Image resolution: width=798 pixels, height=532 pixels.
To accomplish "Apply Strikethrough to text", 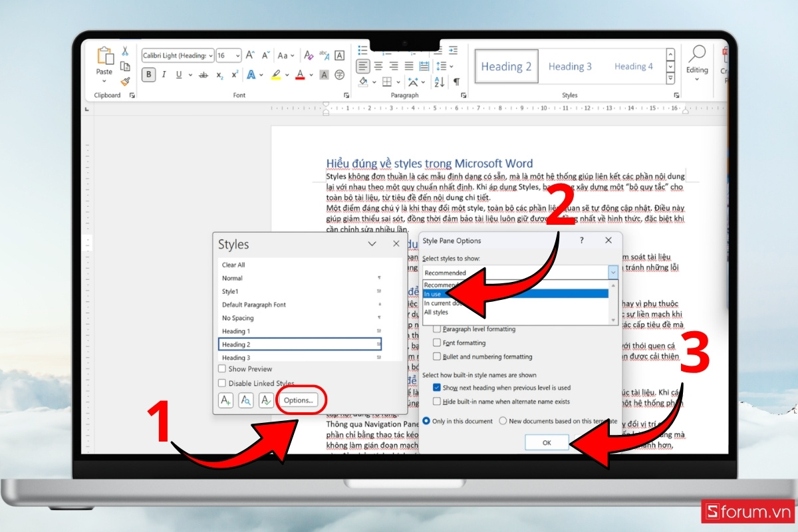I will [x=203, y=75].
